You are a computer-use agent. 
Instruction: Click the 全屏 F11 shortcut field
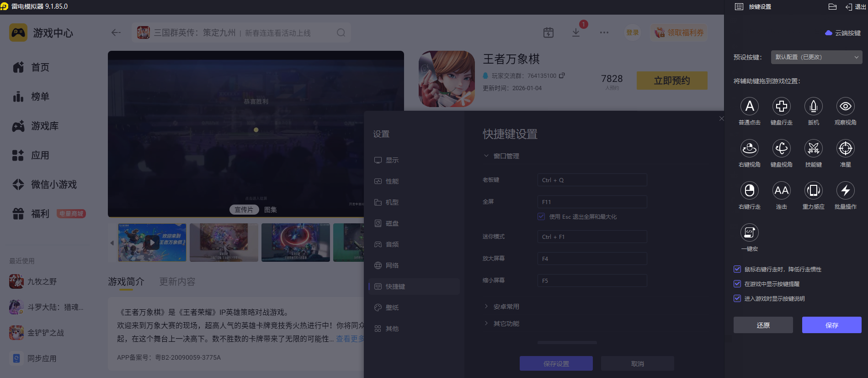(592, 202)
